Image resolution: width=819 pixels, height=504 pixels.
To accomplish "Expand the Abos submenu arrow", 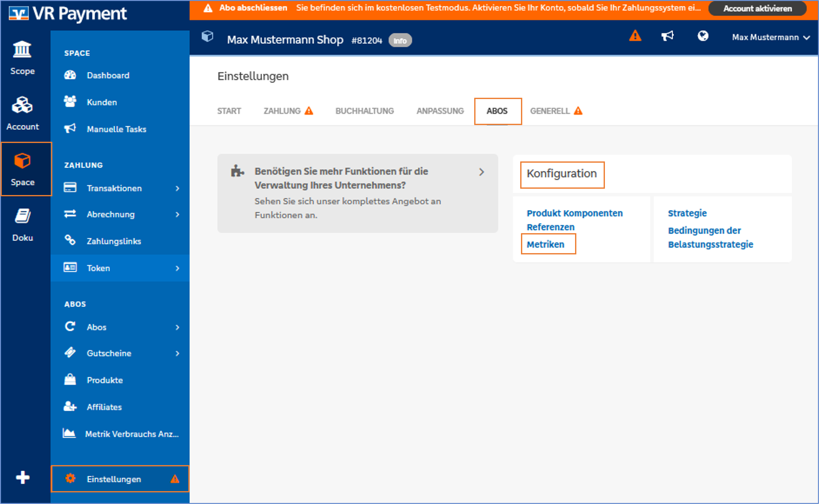I will pos(177,327).
